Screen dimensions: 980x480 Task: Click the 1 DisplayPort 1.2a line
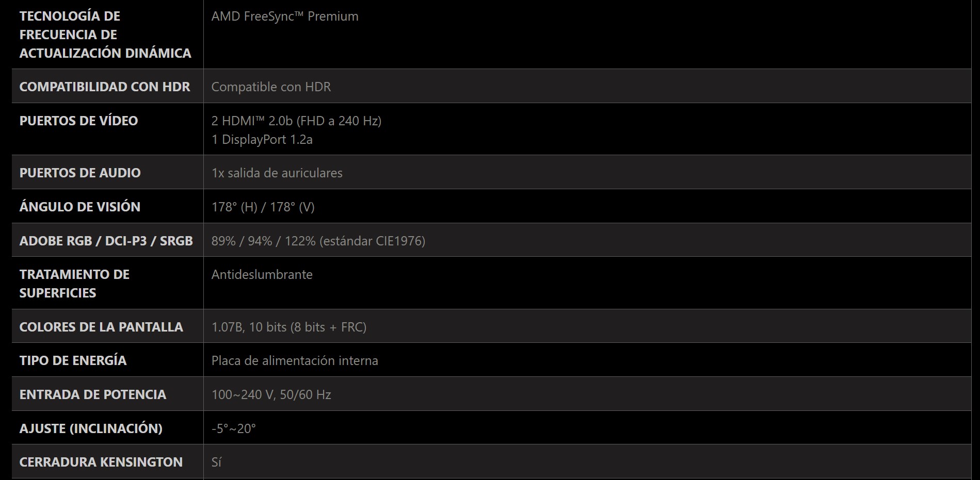[x=262, y=139]
